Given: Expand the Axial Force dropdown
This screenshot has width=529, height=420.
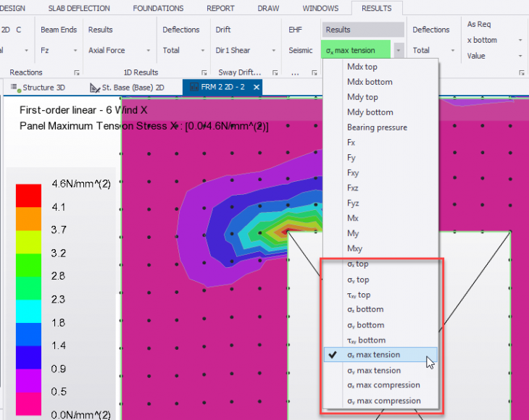Looking at the screenshot, I should click(x=148, y=51).
